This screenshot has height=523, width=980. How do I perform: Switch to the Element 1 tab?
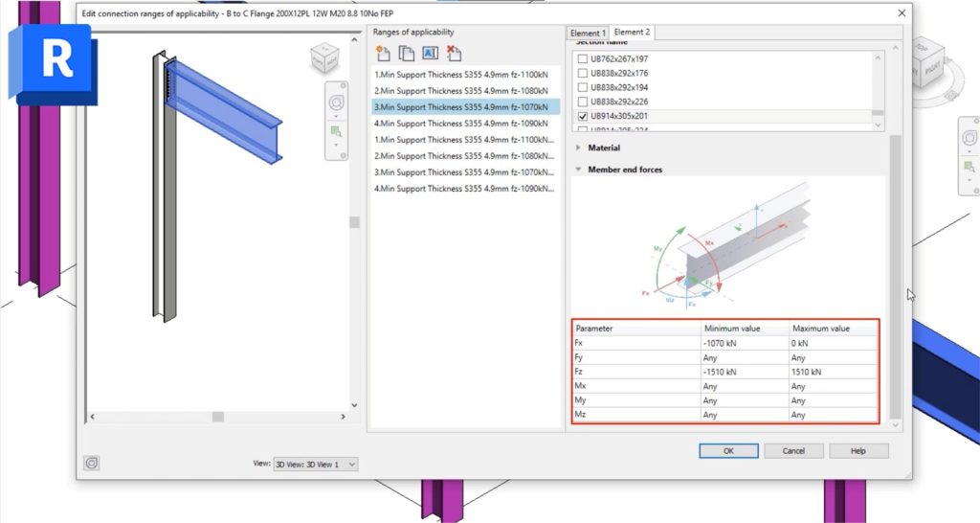(588, 34)
